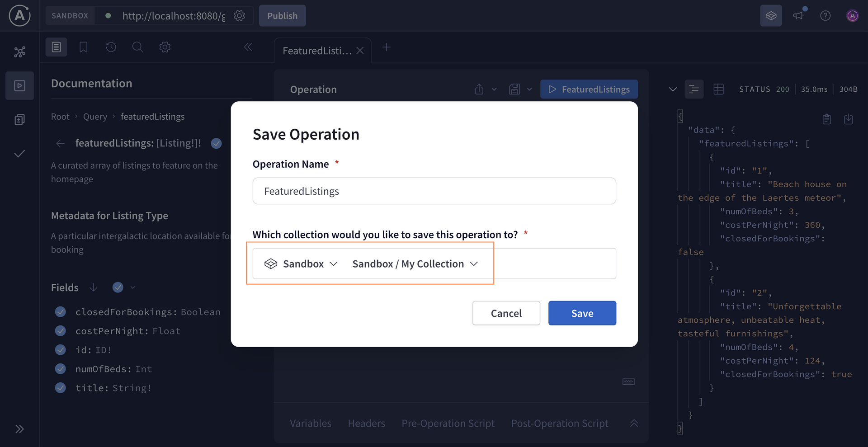
Task: Open the checks view via the checkmark icon
Action: pos(19,154)
